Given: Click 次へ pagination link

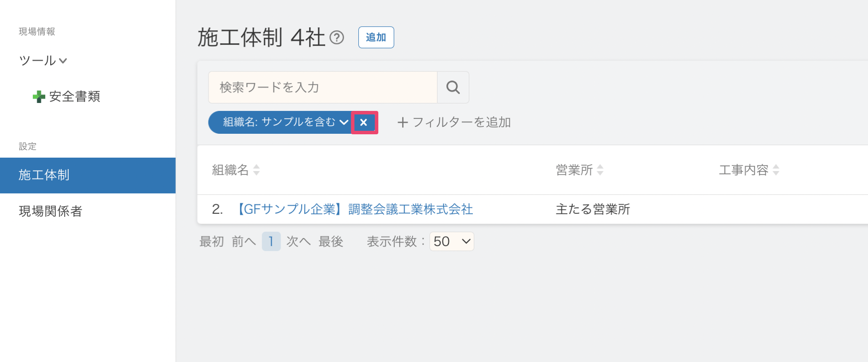Looking at the screenshot, I should pyautogui.click(x=299, y=242).
